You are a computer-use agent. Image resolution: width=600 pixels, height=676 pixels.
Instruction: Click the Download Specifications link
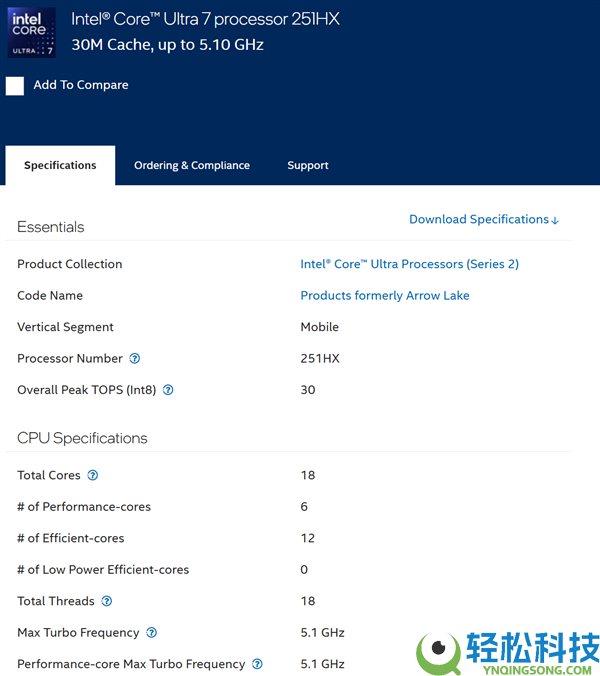pos(483,219)
